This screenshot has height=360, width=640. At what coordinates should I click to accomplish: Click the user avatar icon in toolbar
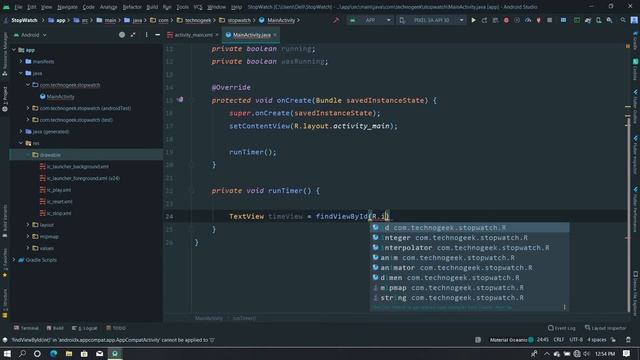click(x=634, y=20)
